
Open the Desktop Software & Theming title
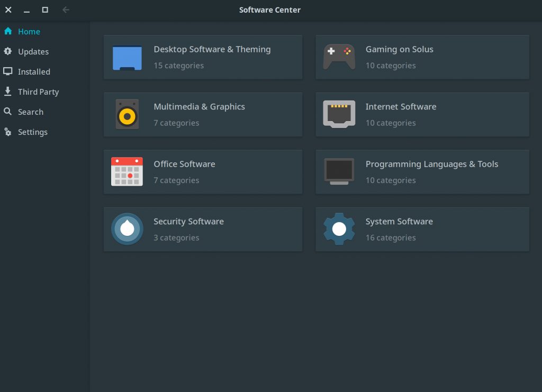212,49
